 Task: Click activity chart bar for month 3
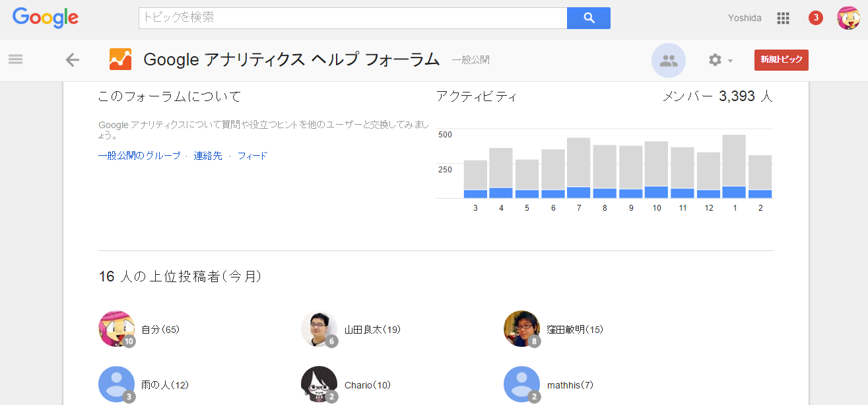[475, 179]
